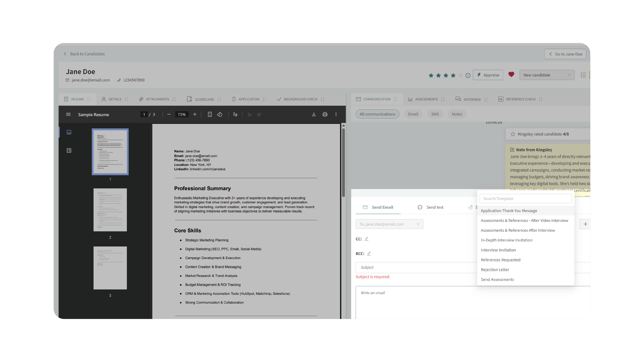
Task: Click the print icon in the PDF toolbar
Action: [x=325, y=114]
